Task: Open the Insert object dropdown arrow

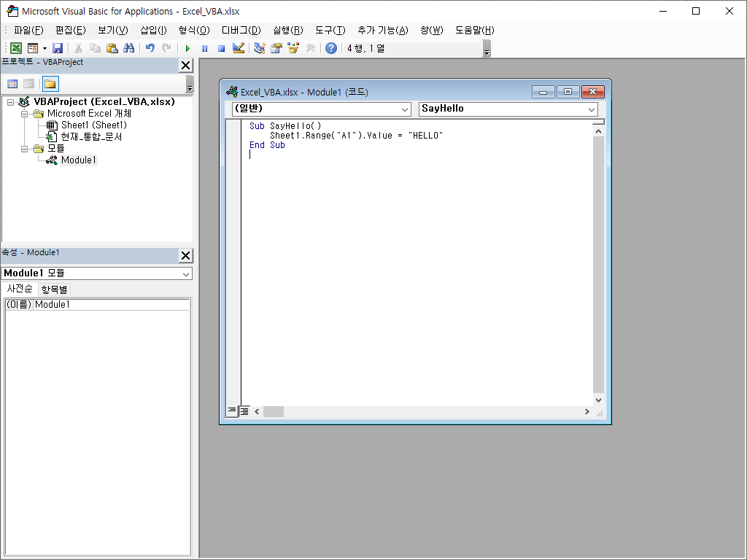Action: coord(44,48)
